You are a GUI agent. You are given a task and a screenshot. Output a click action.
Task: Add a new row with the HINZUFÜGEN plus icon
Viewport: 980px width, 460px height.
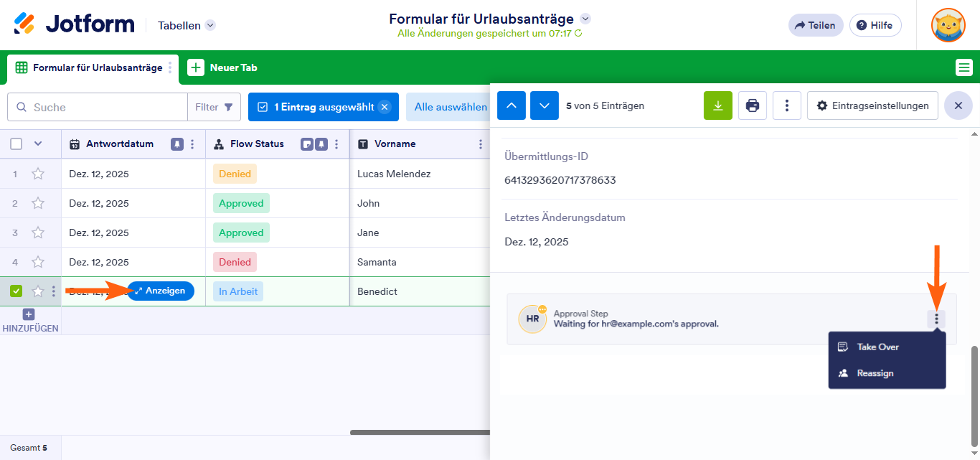pos(27,314)
